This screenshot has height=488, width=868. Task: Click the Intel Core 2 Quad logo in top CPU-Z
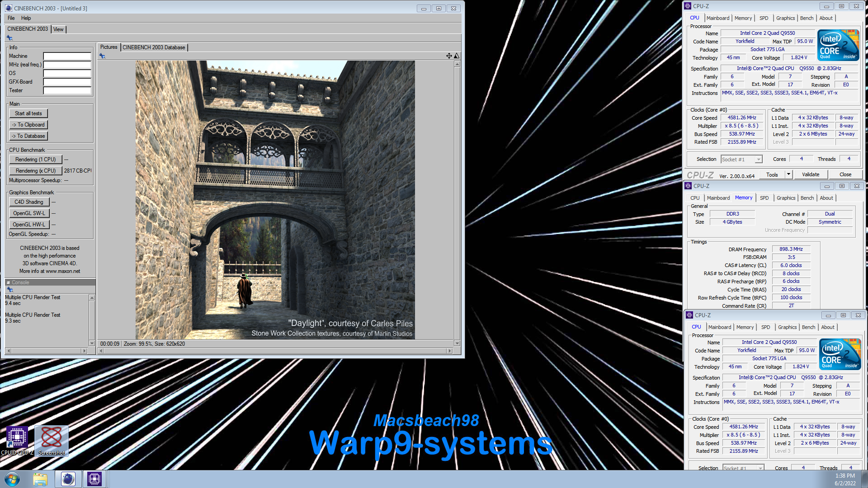pos(838,45)
